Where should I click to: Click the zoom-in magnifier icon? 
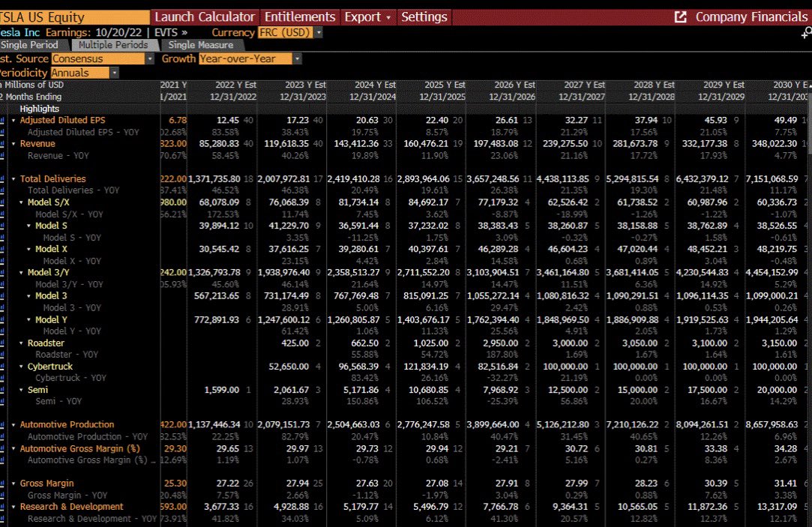pyautogui.click(x=807, y=34)
